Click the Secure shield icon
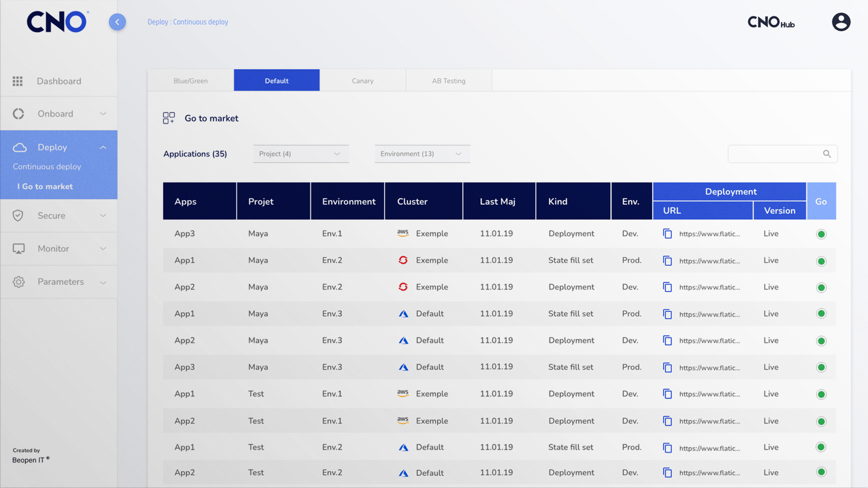 [18, 216]
